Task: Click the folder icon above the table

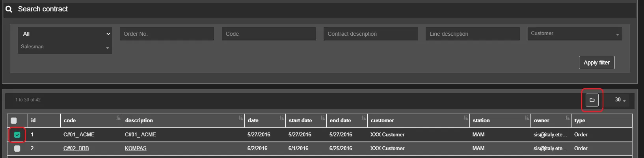Action: click(592, 100)
